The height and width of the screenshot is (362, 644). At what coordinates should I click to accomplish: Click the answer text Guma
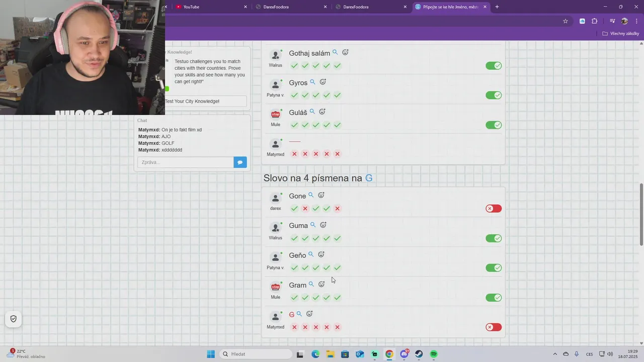[298, 226]
